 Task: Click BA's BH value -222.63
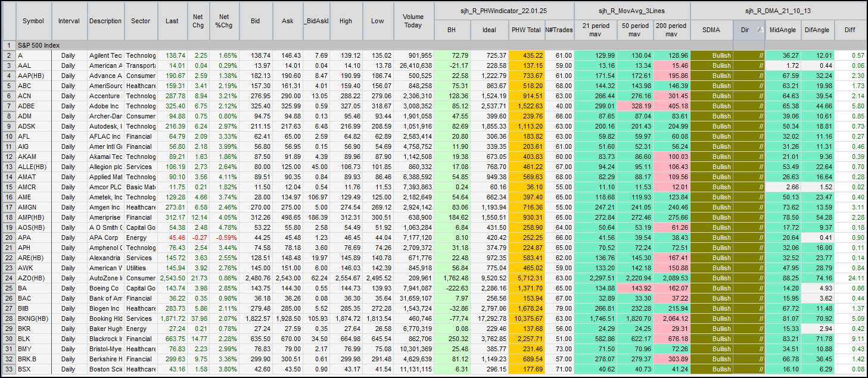coord(458,288)
